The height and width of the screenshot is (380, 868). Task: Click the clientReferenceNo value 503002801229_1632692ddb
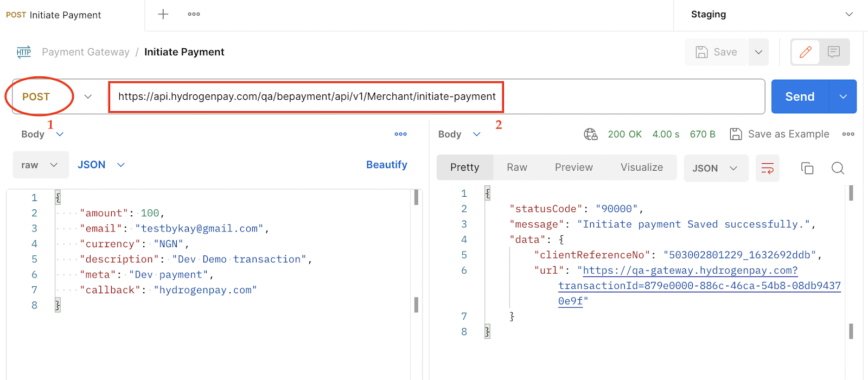click(x=739, y=255)
